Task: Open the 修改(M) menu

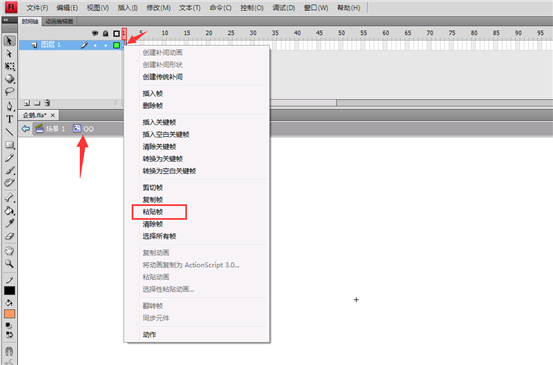Action: pyautogui.click(x=158, y=7)
